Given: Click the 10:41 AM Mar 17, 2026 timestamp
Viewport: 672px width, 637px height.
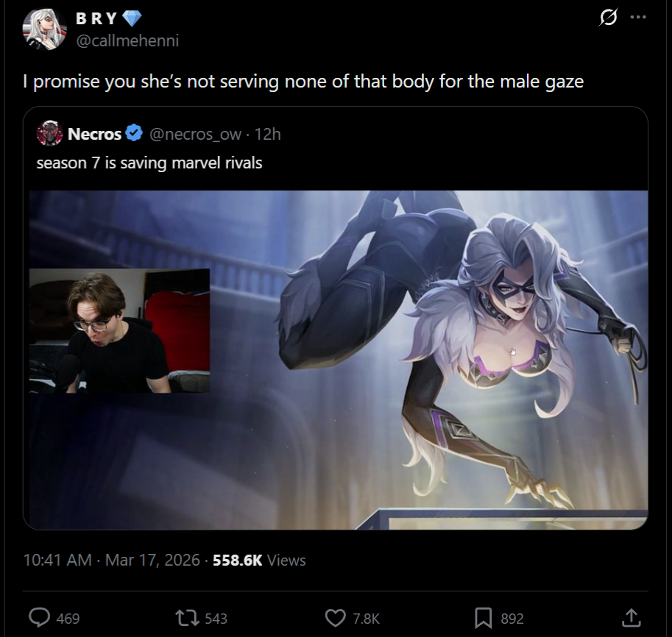Looking at the screenshot, I should tap(111, 561).
